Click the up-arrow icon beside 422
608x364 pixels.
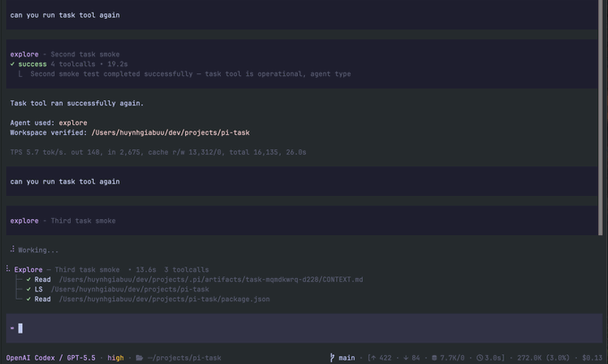click(x=374, y=358)
